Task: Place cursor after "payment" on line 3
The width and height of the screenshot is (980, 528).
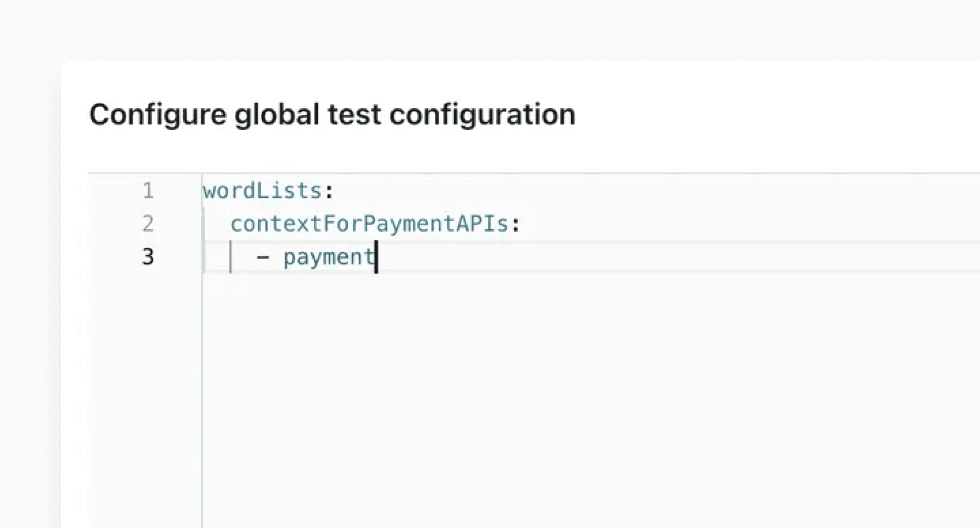Action: pos(376,257)
